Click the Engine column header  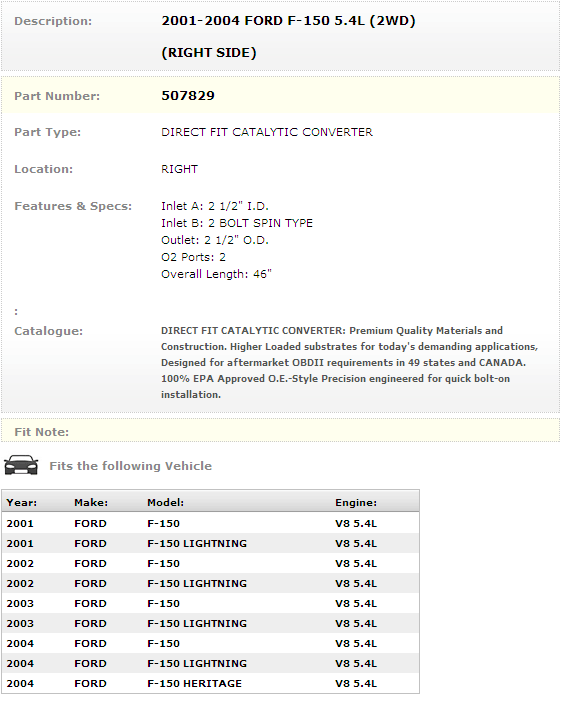tap(356, 503)
